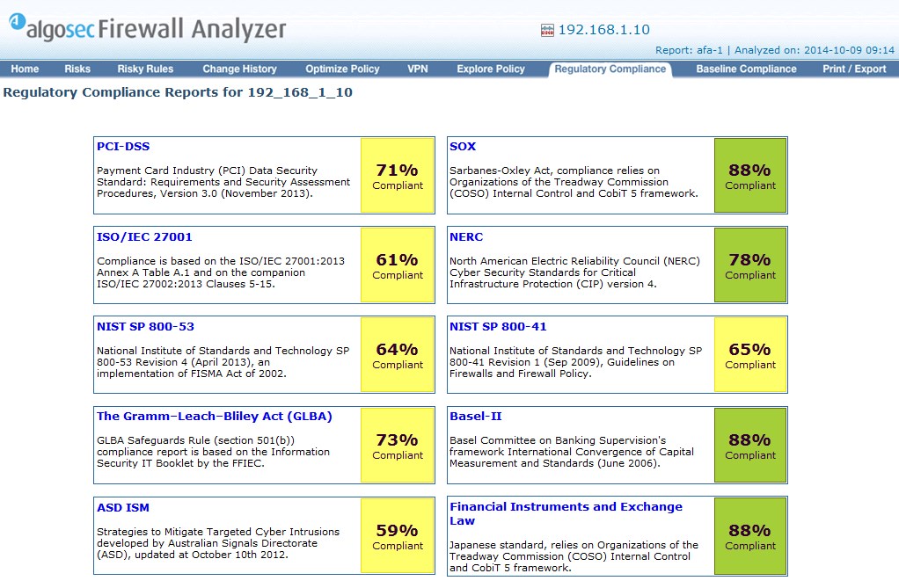The image size is (899, 588).
Task: Open the ASD ISM report link
Action: click(122, 507)
